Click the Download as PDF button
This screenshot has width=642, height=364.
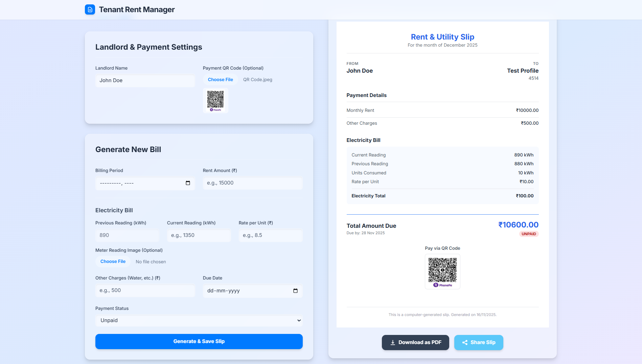click(x=415, y=342)
